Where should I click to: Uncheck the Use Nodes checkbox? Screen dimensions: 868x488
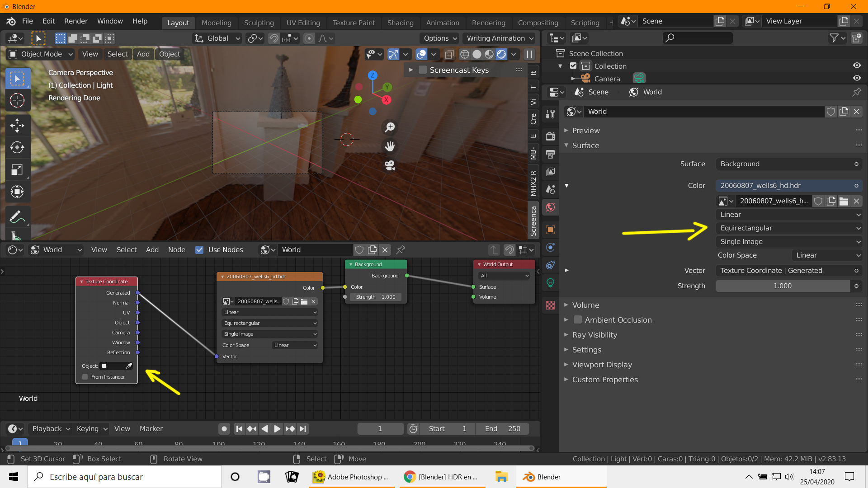199,249
